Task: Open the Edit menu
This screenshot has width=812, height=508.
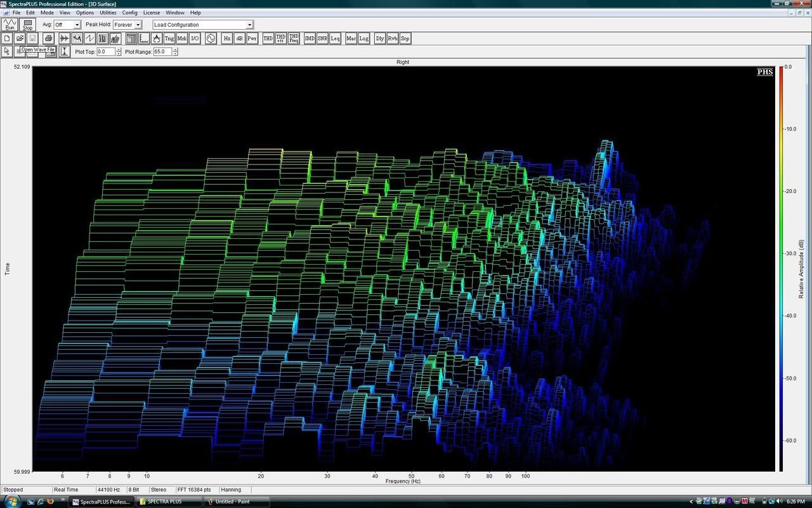Action: [x=30, y=13]
